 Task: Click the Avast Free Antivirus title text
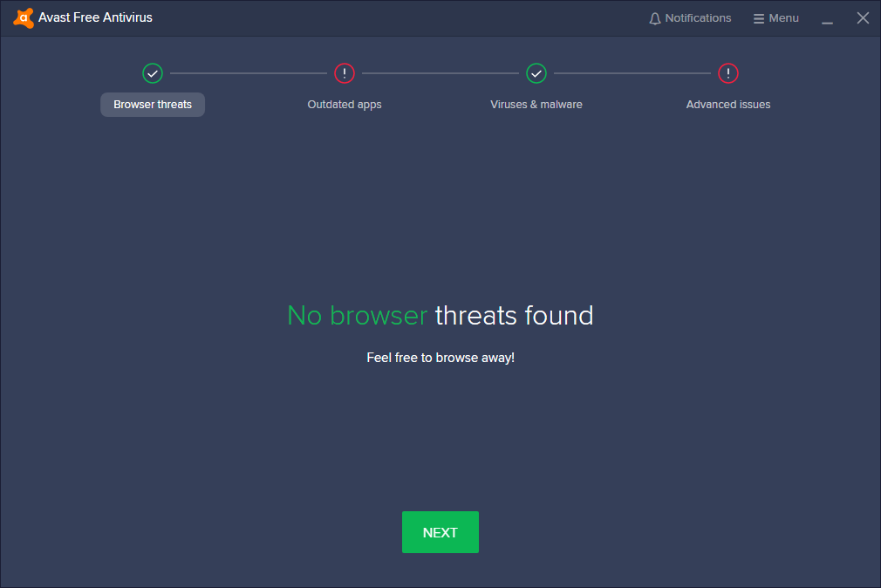pos(96,17)
